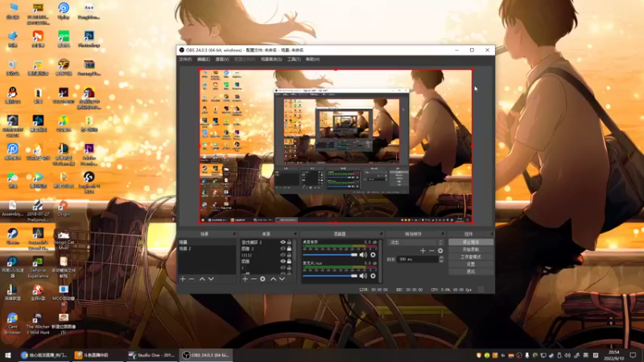Remove the selected scene with the minus icon

point(192,278)
